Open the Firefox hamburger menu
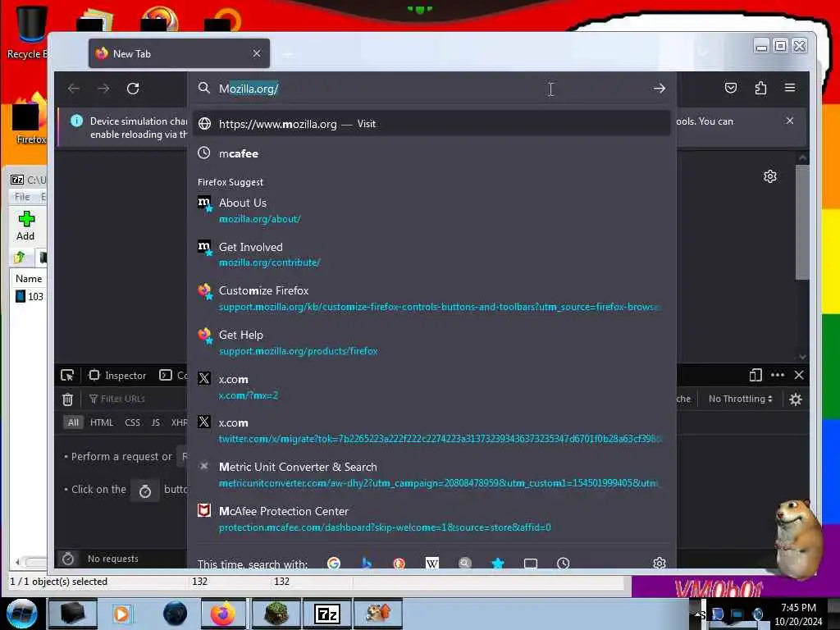Image resolution: width=840 pixels, height=630 pixels. [x=790, y=88]
